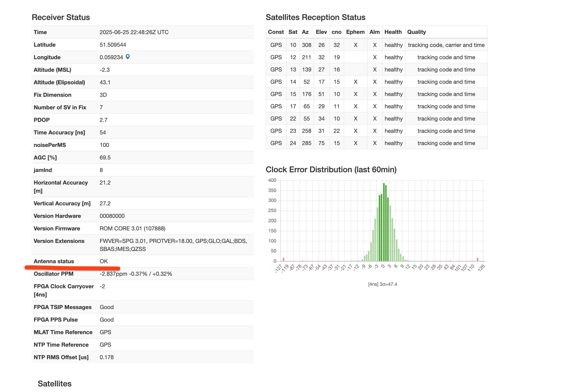Viewport: 567px width, 392px height.
Task: Click the Sat column header
Action: click(293, 32)
